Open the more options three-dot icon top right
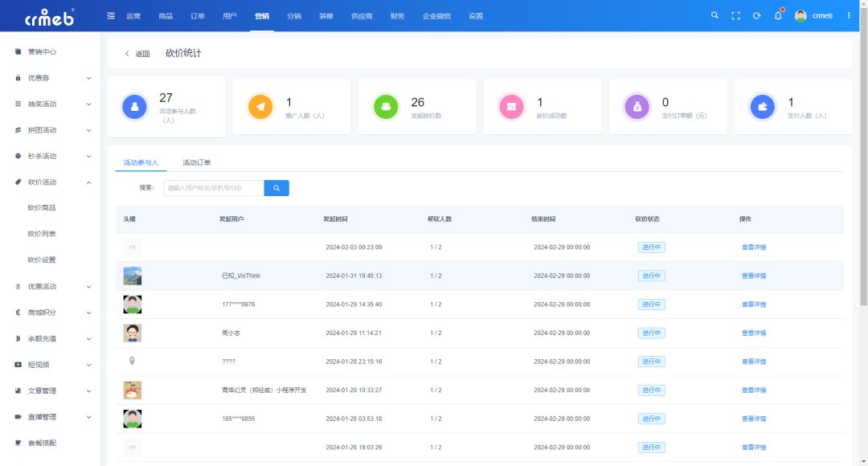Screen dimensions: 868x466 850,14
